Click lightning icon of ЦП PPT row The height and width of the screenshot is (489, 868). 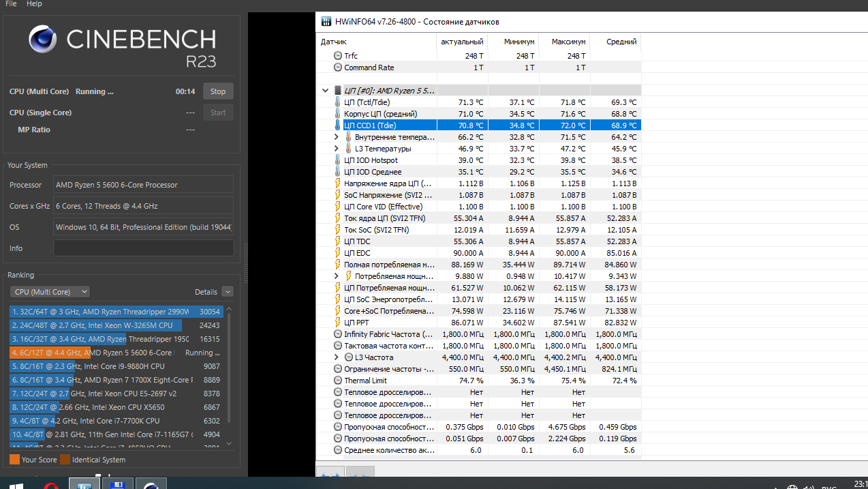[x=338, y=323]
